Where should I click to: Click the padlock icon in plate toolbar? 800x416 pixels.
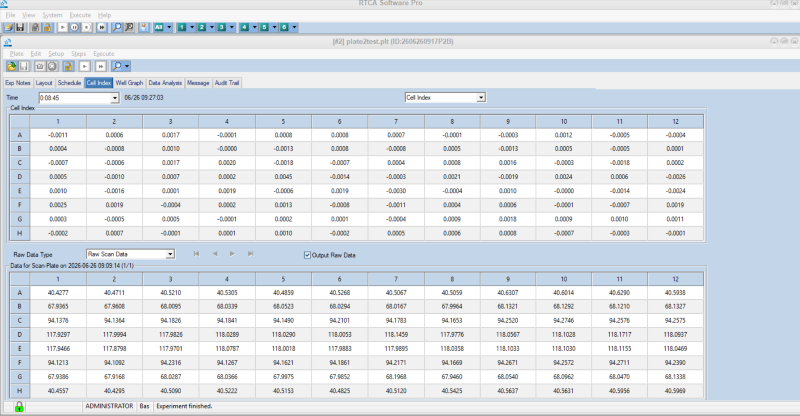(68, 66)
